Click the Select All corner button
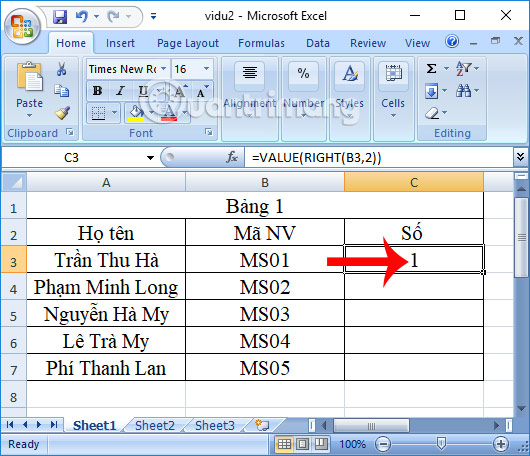 pos(14,183)
